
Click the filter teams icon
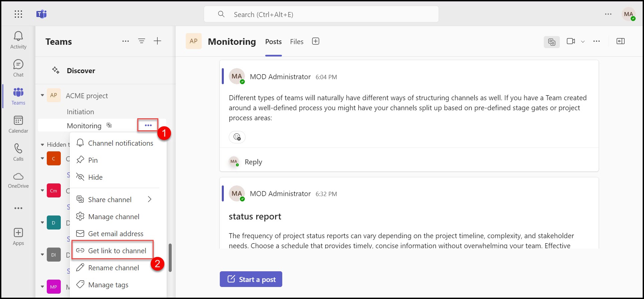tap(142, 41)
